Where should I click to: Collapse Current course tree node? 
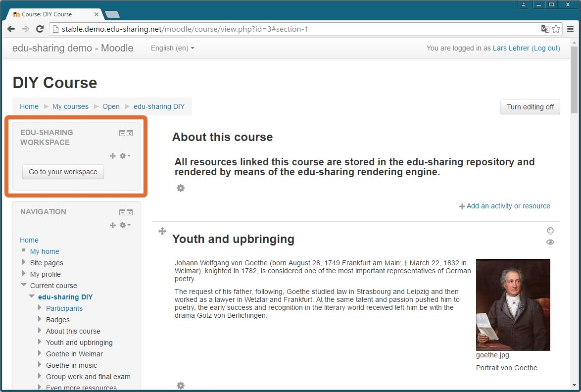coord(24,285)
